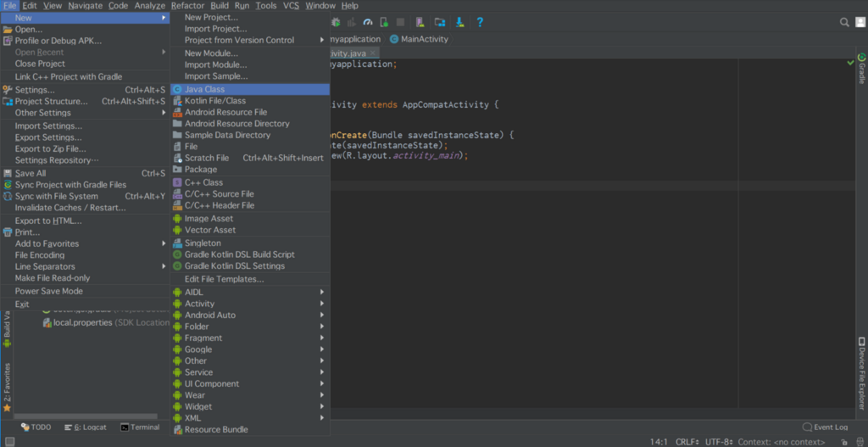Select Resource Bundle menu entry
The image size is (868, 447).
tap(250, 430)
